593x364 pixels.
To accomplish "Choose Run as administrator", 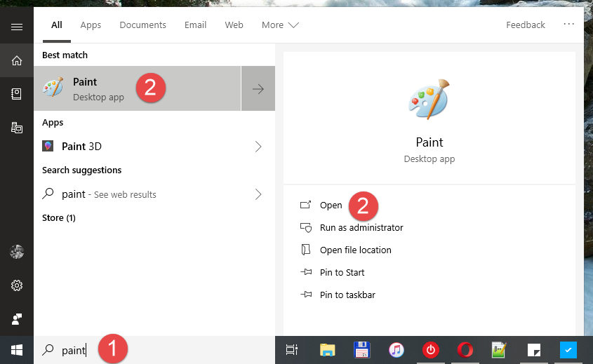I will coord(352,227).
